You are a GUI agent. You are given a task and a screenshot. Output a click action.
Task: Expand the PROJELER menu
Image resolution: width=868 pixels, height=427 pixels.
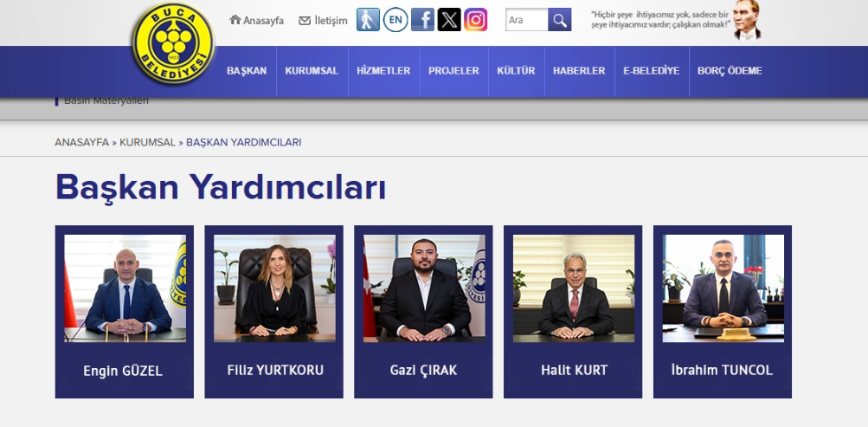pos(453,71)
